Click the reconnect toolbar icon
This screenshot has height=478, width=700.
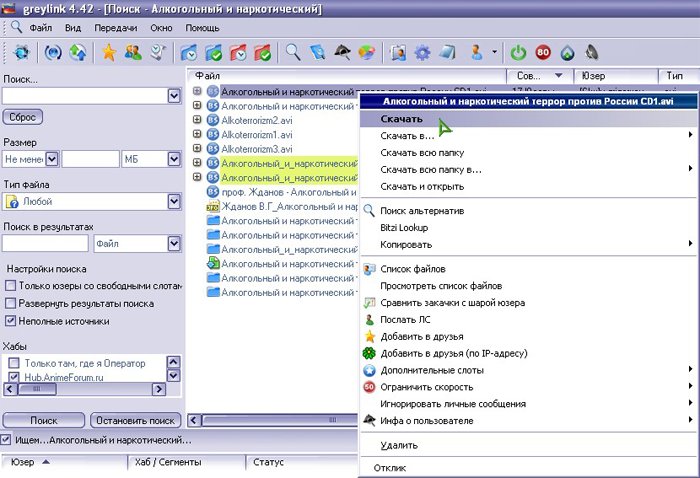(53, 53)
